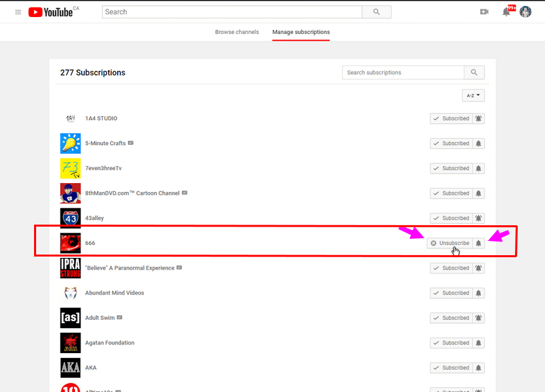Toggle notification bell for Abundant Mind Videos
545x392 pixels.
tap(479, 293)
